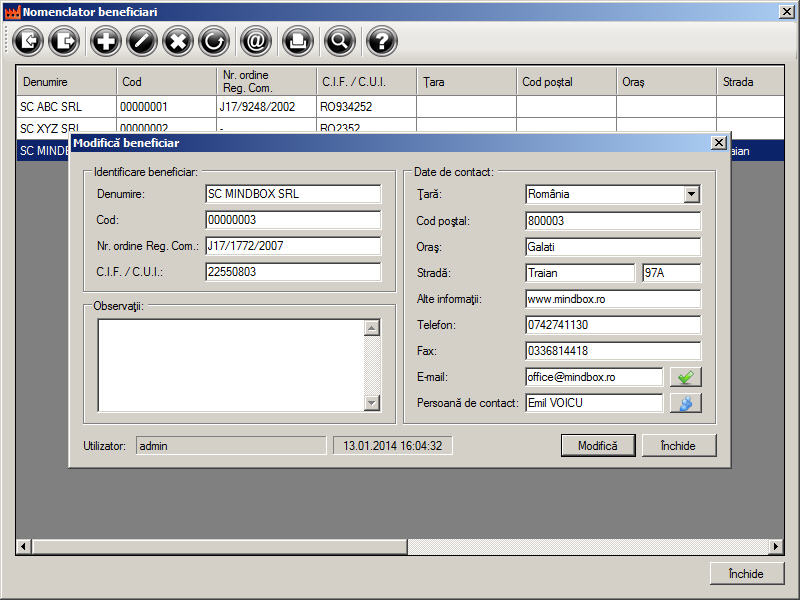Add a new beneficiary with the plus icon

pos(106,41)
